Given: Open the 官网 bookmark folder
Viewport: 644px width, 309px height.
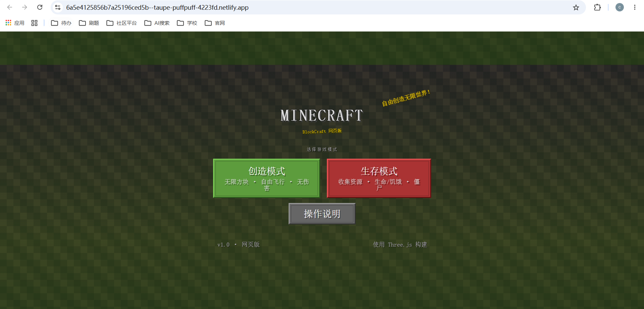Looking at the screenshot, I should tap(215, 23).
